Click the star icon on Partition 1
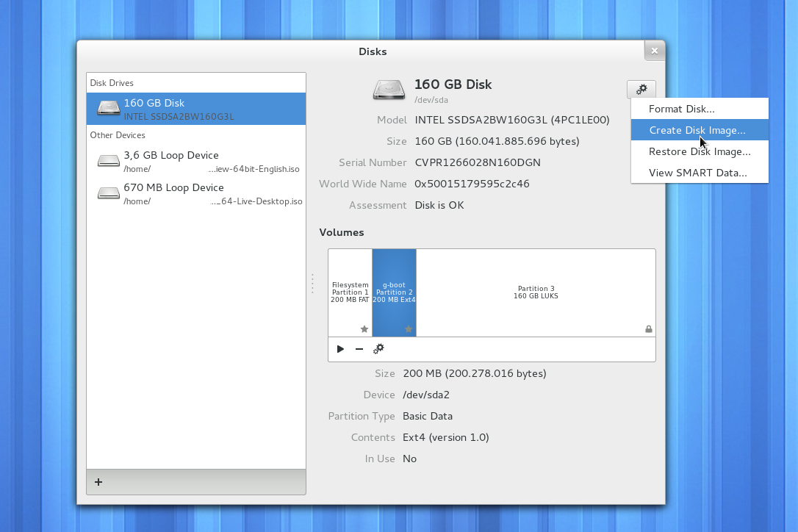This screenshot has height=532, width=798. pyautogui.click(x=364, y=329)
